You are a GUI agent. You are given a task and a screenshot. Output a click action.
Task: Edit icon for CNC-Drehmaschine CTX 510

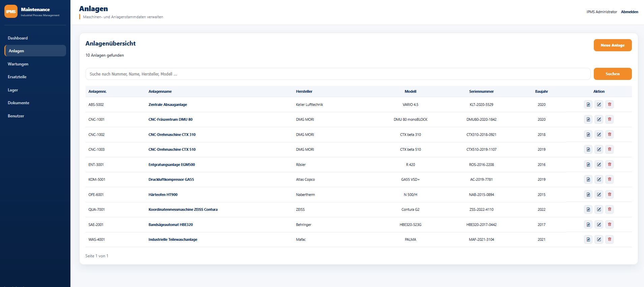pyautogui.click(x=599, y=149)
